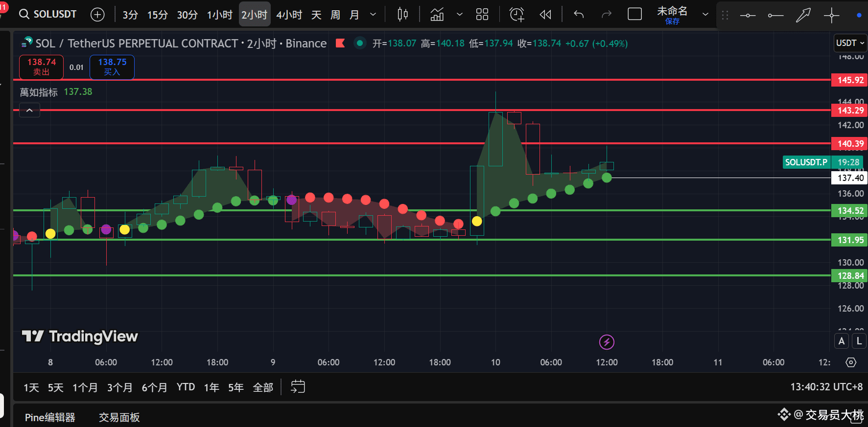
Task: Toggle log scale with the L button
Action: click(x=859, y=341)
